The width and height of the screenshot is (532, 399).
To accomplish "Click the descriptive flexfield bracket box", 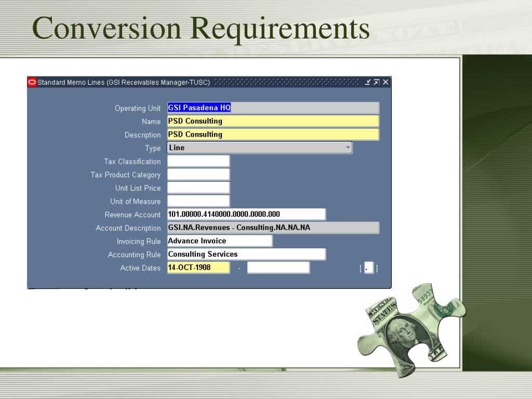I will [368, 268].
